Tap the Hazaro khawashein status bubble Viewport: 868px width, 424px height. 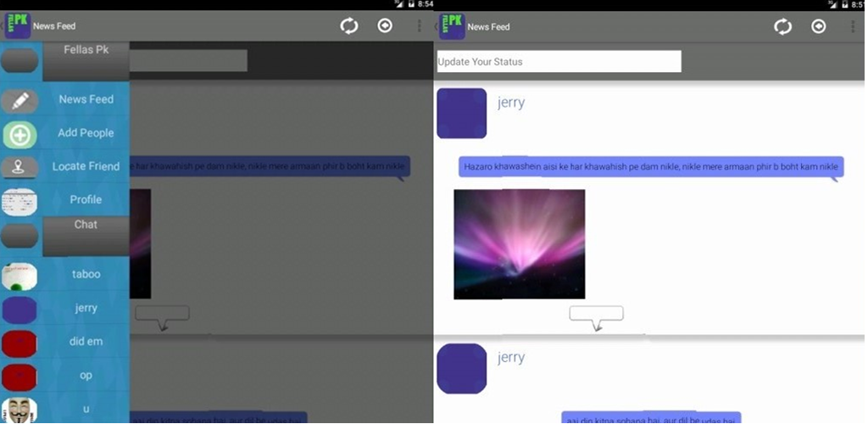[x=651, y=166]
